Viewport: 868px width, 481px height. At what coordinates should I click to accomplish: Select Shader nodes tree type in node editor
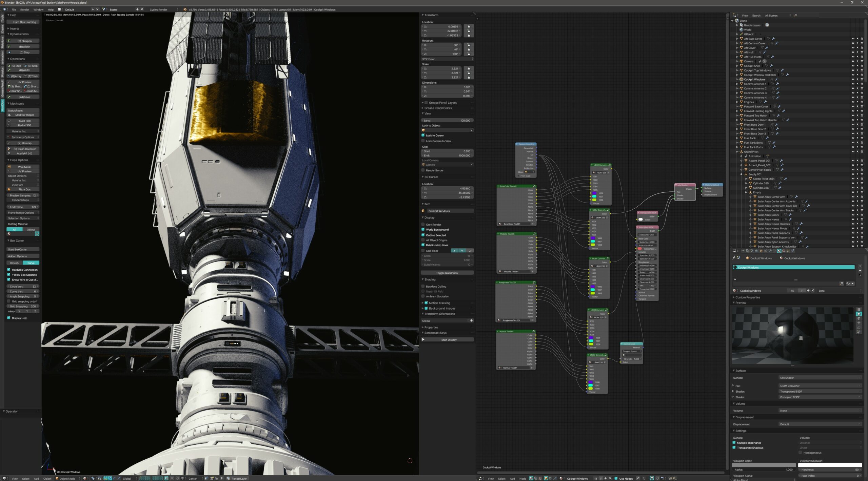531,479
